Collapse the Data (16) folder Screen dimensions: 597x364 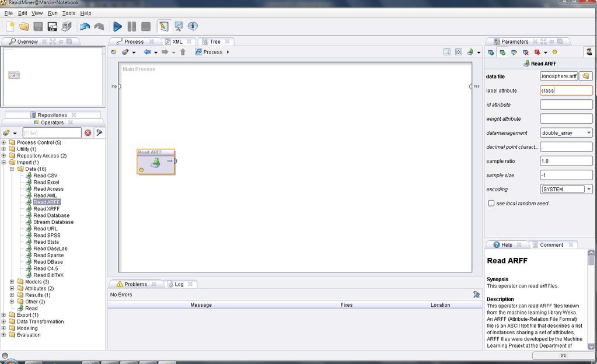coord(12,169)
